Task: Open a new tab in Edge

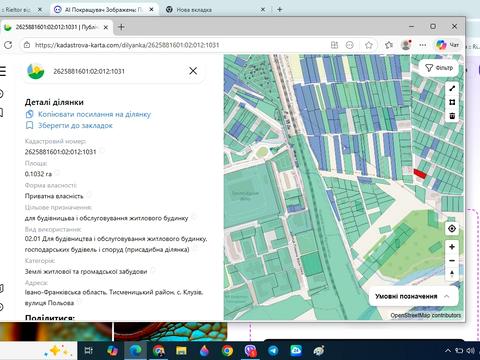Action: (x=121, y=27)
